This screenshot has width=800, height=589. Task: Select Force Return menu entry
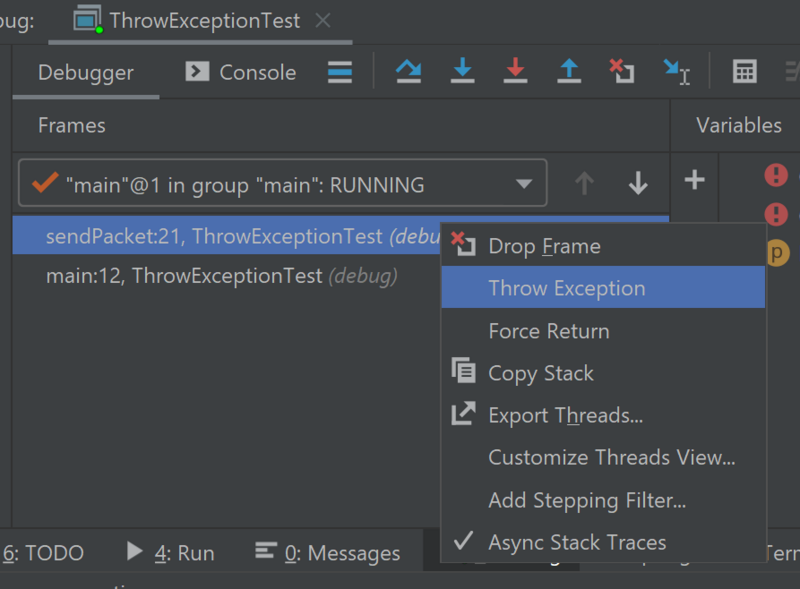point(549,331)
